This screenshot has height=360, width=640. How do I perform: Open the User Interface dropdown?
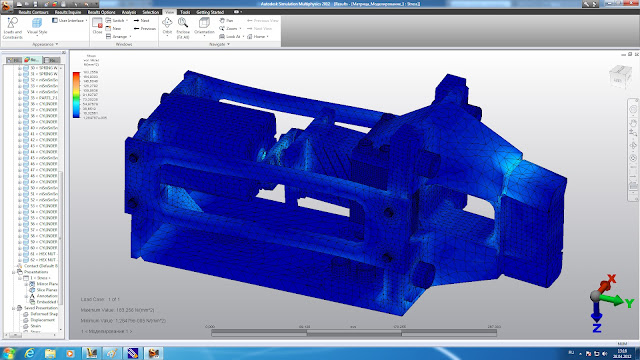point(69,20)
